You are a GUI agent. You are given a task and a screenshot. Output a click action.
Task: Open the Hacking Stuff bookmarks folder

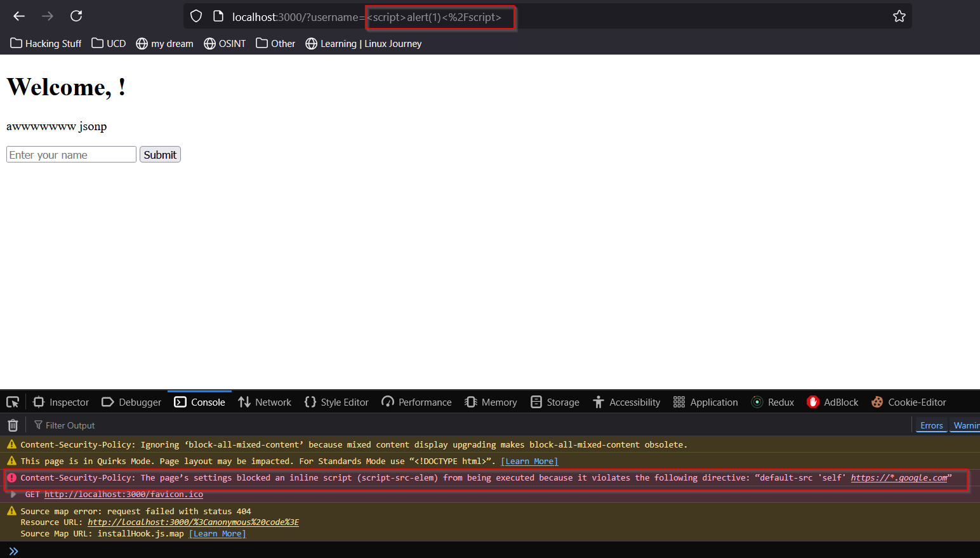pos(46,43)
